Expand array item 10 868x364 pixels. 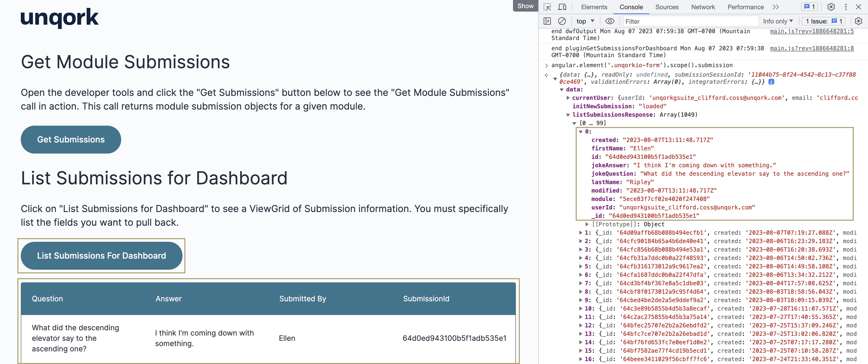click(581, 308)
